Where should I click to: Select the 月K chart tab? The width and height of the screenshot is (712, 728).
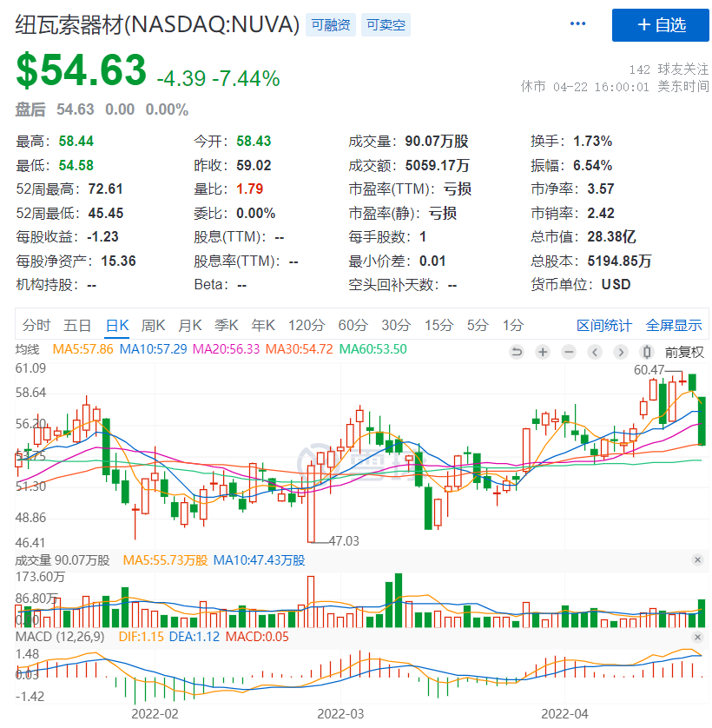tap(190, 326)
